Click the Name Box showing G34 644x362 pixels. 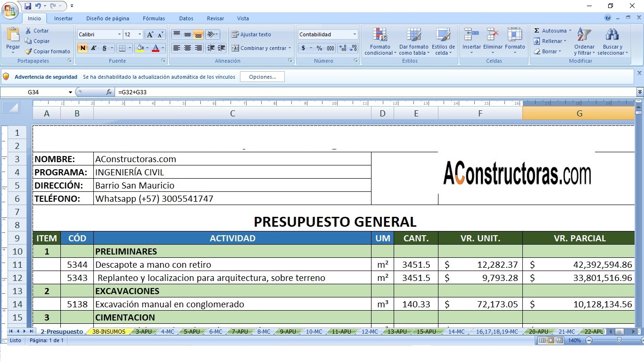coord(33,92)
